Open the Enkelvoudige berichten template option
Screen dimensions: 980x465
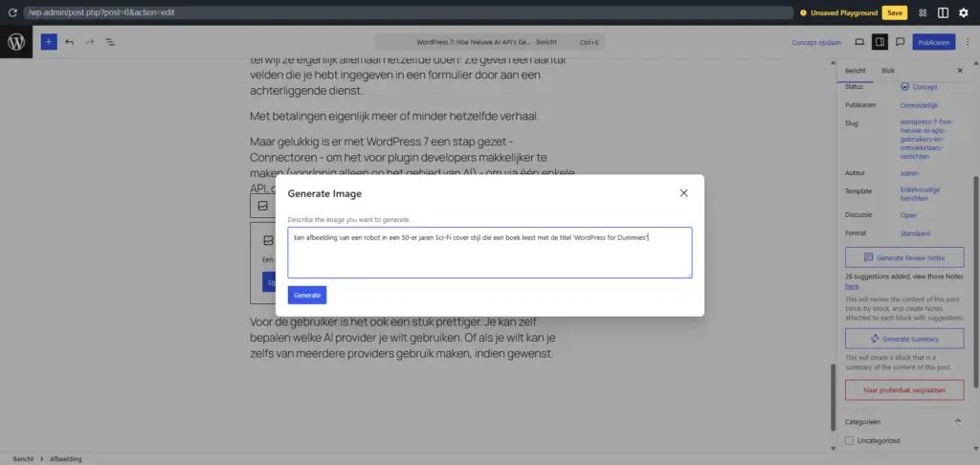(920, 193)
